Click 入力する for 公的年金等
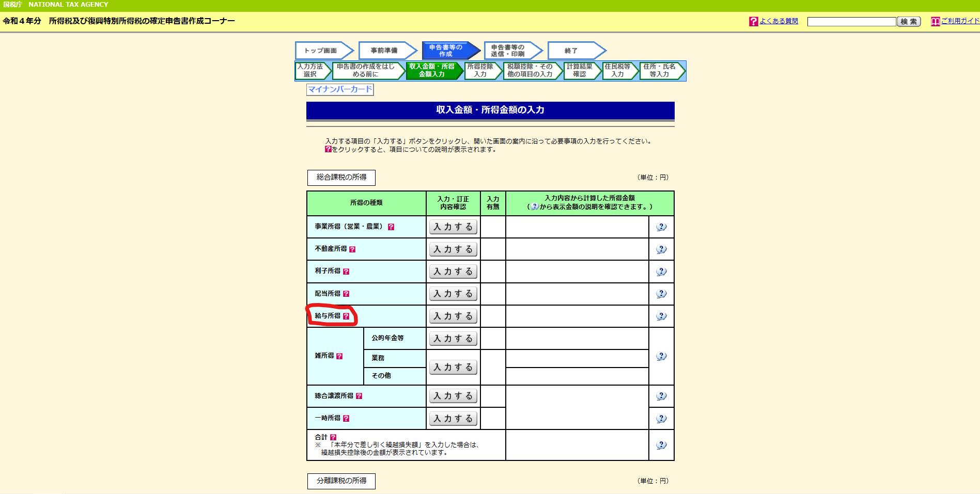 (x=453, y=339)
